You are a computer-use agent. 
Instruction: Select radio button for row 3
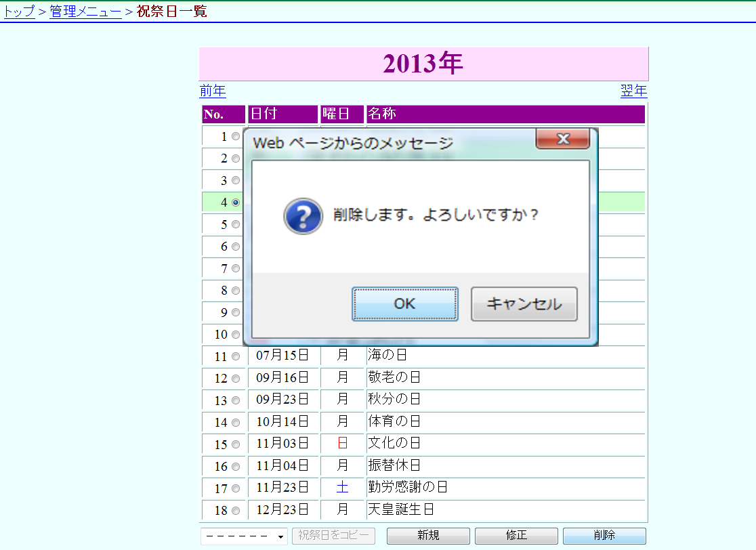click(236, 180)
